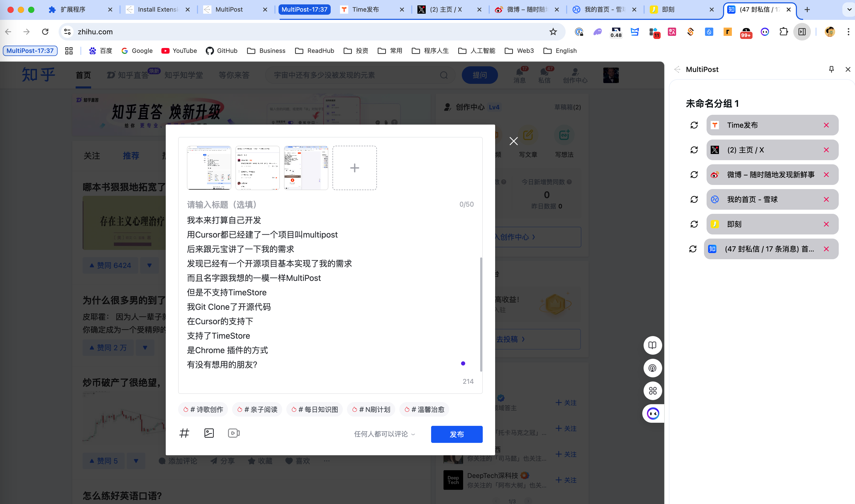Switch to the (2) 主页 / X browser tab
The height and width of the screenshot is (504, 855).
[450, 10]
